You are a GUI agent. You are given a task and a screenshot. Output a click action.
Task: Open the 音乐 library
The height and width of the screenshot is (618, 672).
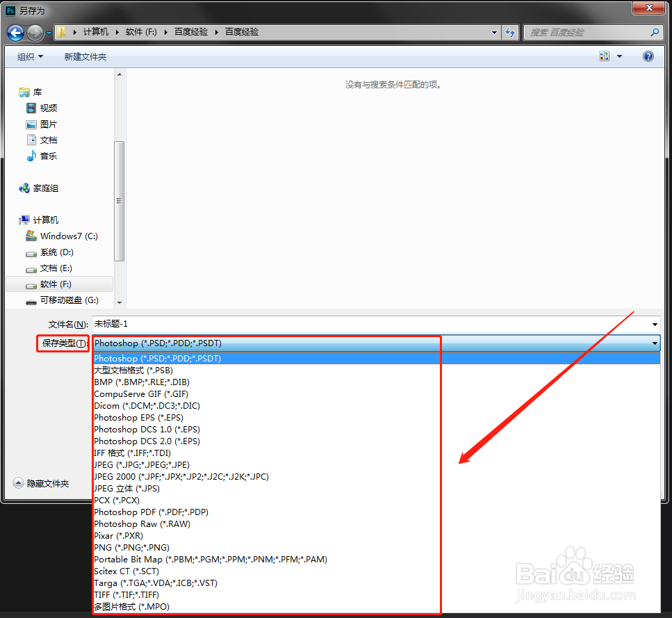point(42,156)
